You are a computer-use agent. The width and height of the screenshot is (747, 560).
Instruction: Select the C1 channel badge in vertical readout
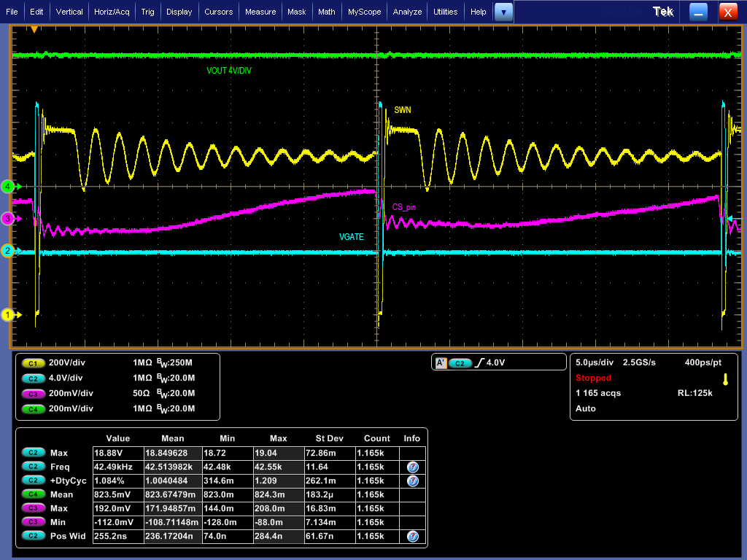pos(34,363)
